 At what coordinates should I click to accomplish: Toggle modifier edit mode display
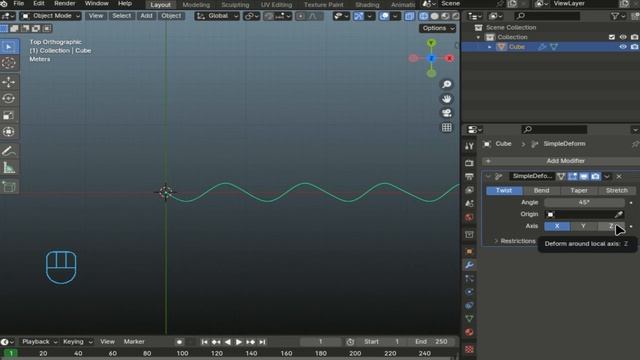(x=572, y=176)
